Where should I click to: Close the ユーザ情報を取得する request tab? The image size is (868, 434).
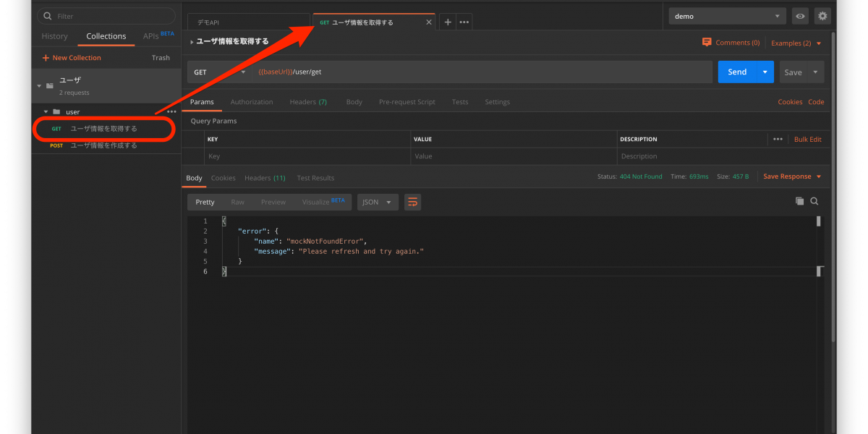coord(428,22)
